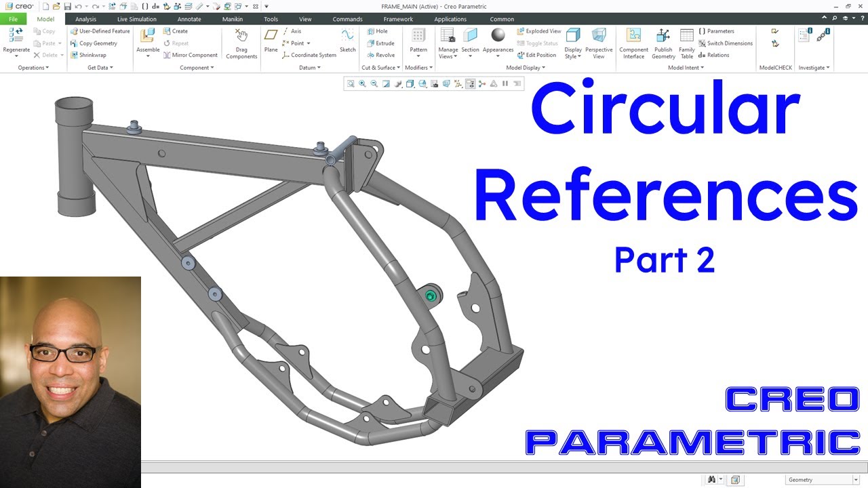Screen dimensions: 868x488
Task: Click the User-Defined Feature button
Action: tap(100, 31)
